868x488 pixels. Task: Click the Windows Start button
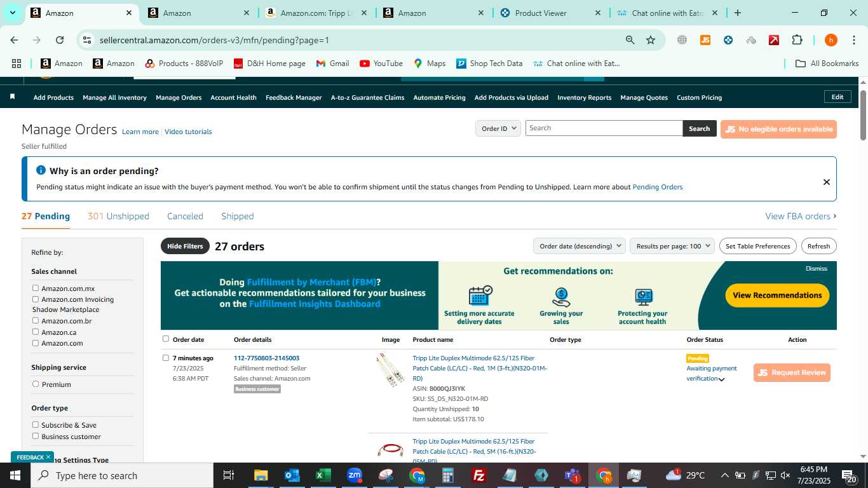coord(15,475)
